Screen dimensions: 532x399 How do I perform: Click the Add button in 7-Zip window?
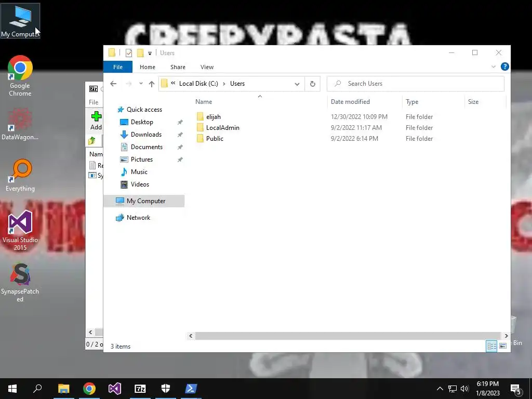[96, 121]
